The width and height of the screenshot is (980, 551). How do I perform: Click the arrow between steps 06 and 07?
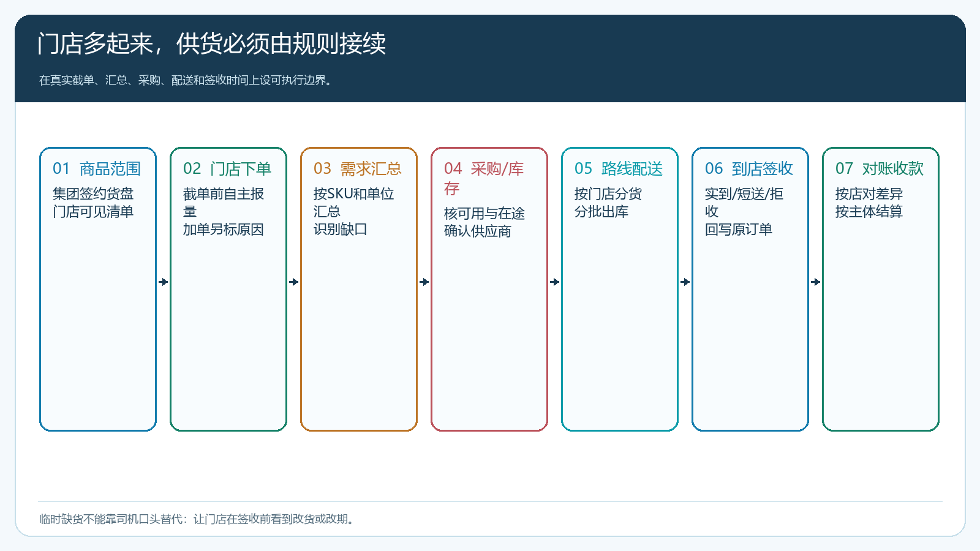coord(816,282)
